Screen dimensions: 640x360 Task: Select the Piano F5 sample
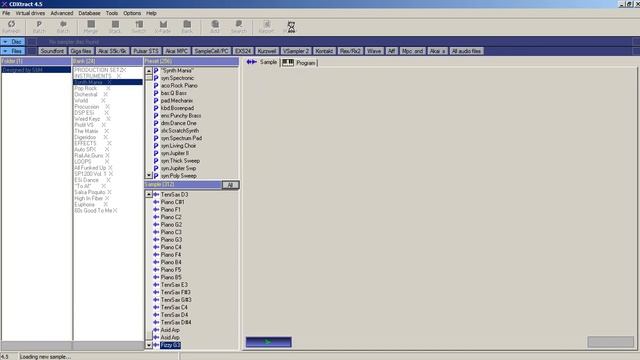pyautogui.click(x=171, y=270)
